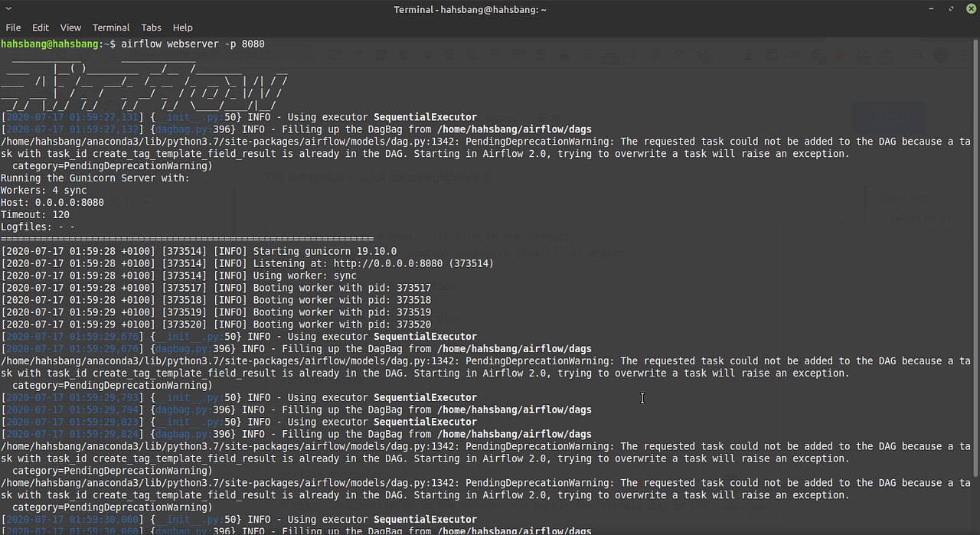This screenshot has height=535, width=980.
Task: Open the faint three-dot browser menu
Action: [x=964, y=54]
